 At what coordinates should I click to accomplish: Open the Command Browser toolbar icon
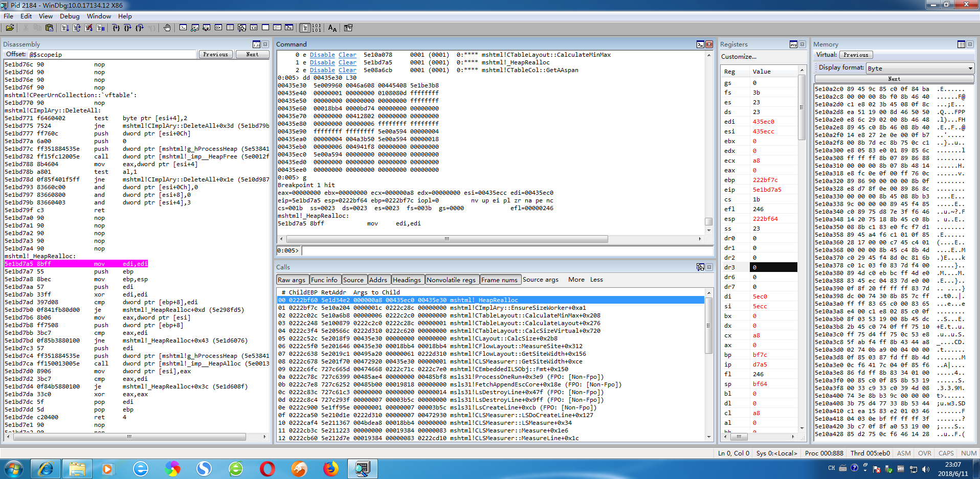point(289,28)
